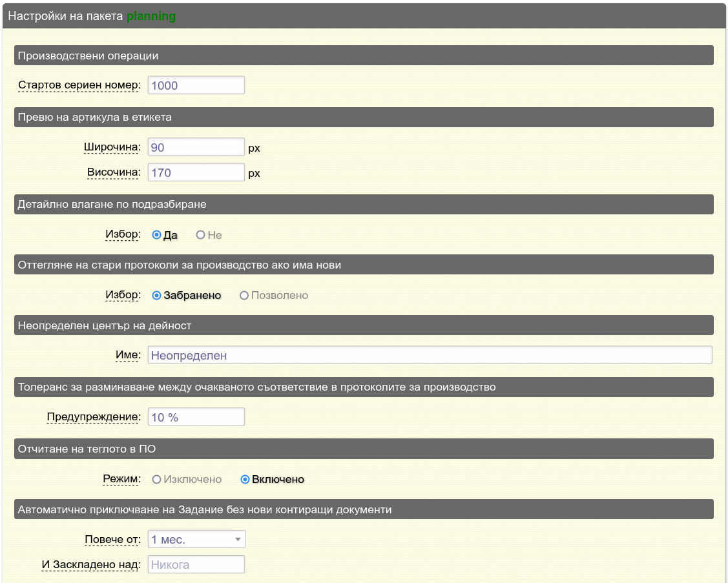Image resolution: width=728 pixels, height=583 pixels.
Task: Open the Повече от dropdown arrow
Action: (237, 539)
